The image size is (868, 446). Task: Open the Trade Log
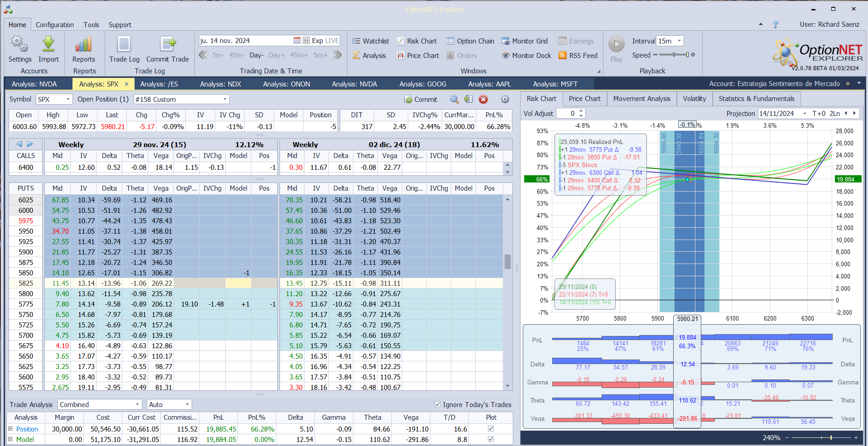pyautogui.click(x=124, y=49)
